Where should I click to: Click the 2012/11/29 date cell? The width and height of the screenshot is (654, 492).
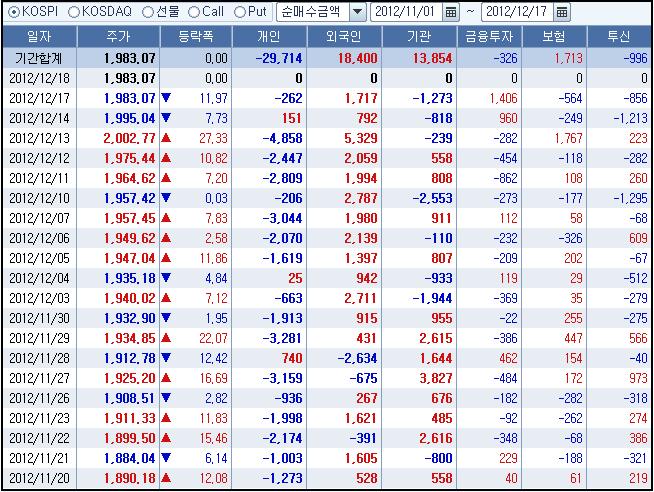(40, 339)
